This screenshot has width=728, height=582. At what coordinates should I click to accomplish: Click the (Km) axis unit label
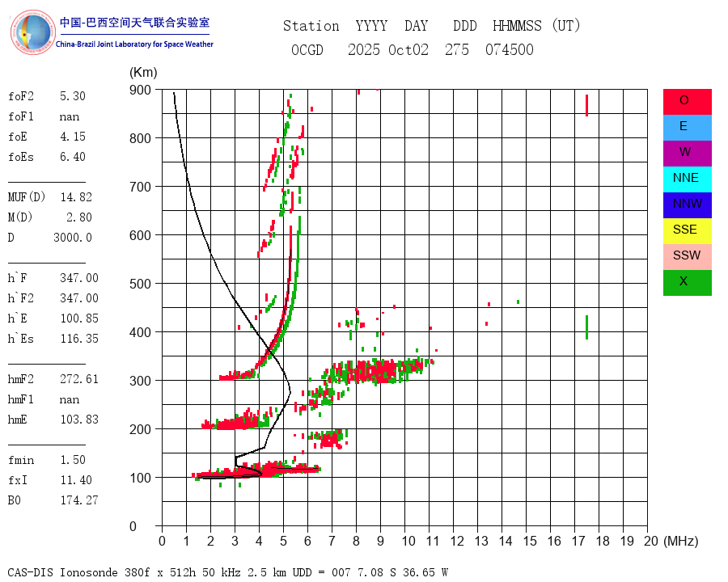coord(143,73)
